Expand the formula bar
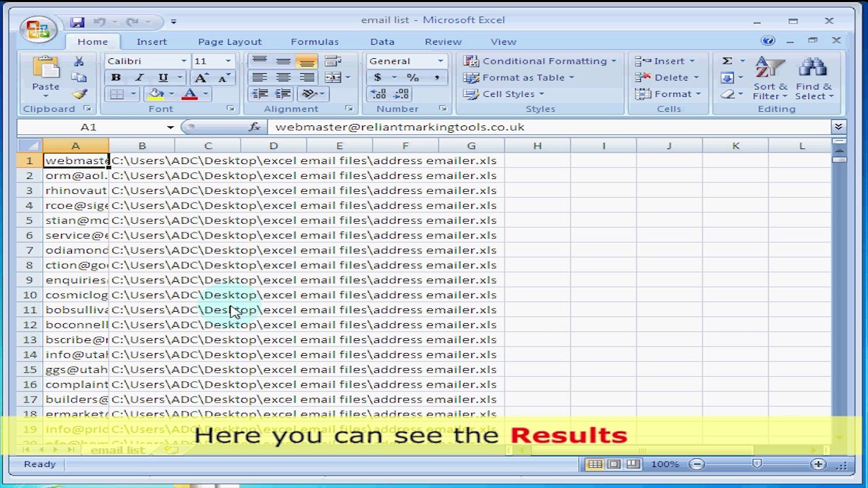Screen dimensions: 868x488 pos(839,127)
